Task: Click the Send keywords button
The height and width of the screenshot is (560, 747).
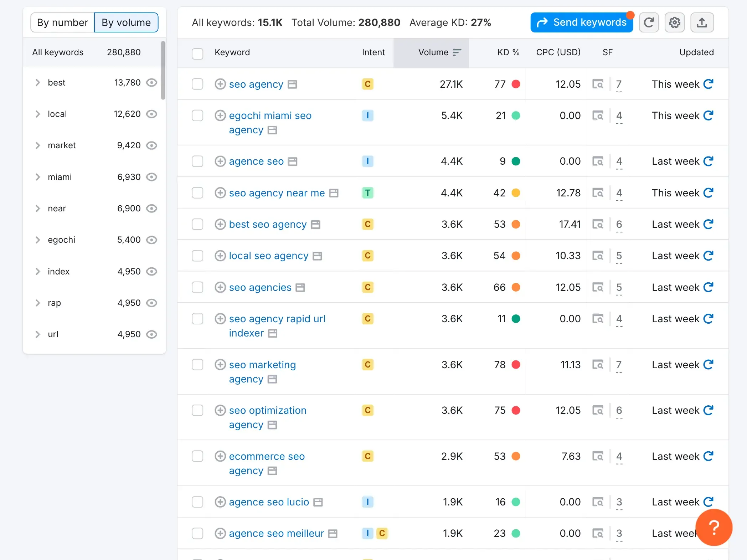Action: coord(582,22)
